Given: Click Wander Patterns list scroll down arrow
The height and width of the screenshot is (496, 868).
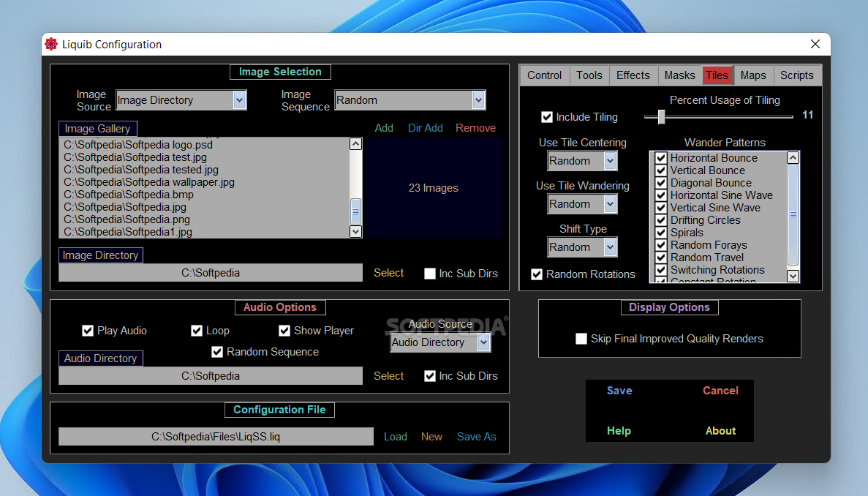Looking at the screenshot, I should pyautogui.click(x=793, y=276).
